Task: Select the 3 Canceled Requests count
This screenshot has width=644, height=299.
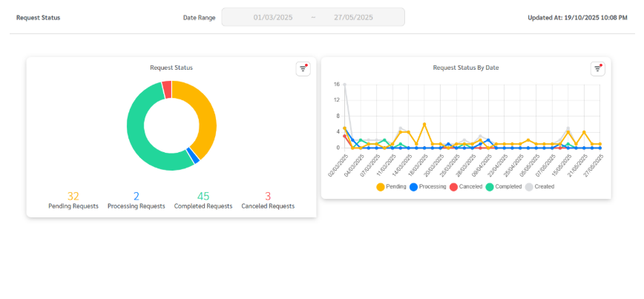Action: (268, 197)
